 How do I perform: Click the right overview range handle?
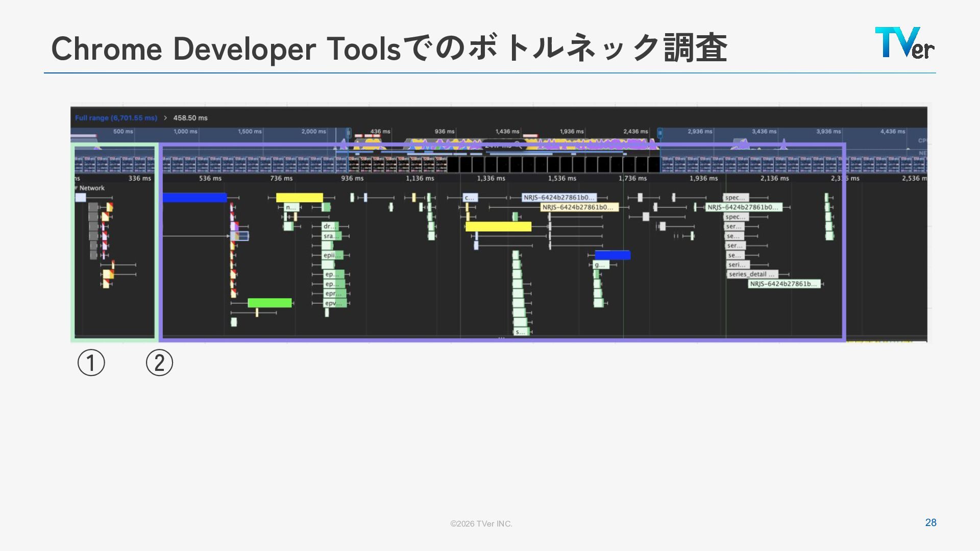click(x=659, y=133)
